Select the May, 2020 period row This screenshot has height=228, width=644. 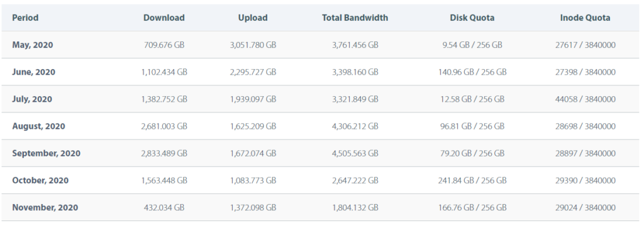click(x=321, y=45)
